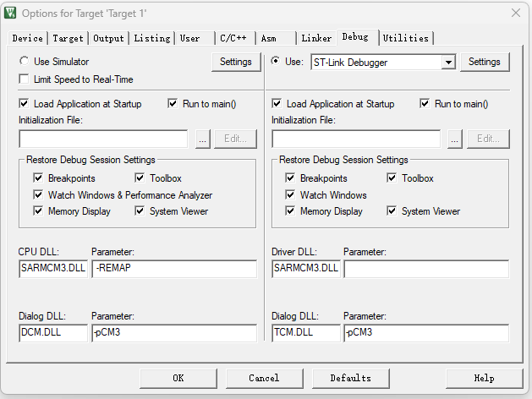Toggle simulator Load Application at Startup
This screenshot has height=399, width=532.
pyautogui.click(x=24, y=104)
